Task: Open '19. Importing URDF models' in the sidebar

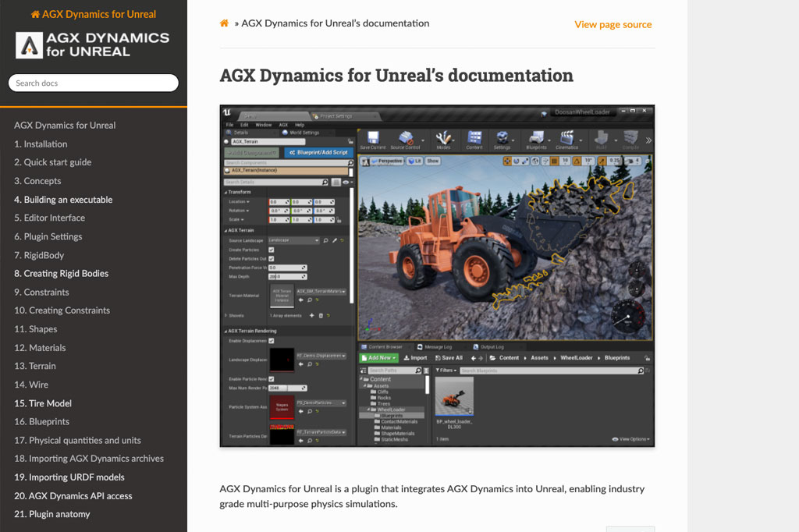Action: click(69, 477)
